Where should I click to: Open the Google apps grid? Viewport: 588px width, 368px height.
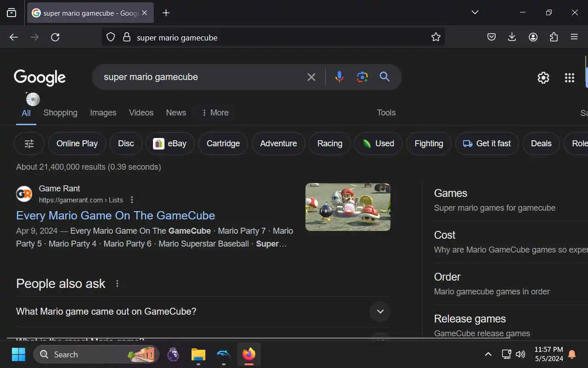(x=570, y=78)
